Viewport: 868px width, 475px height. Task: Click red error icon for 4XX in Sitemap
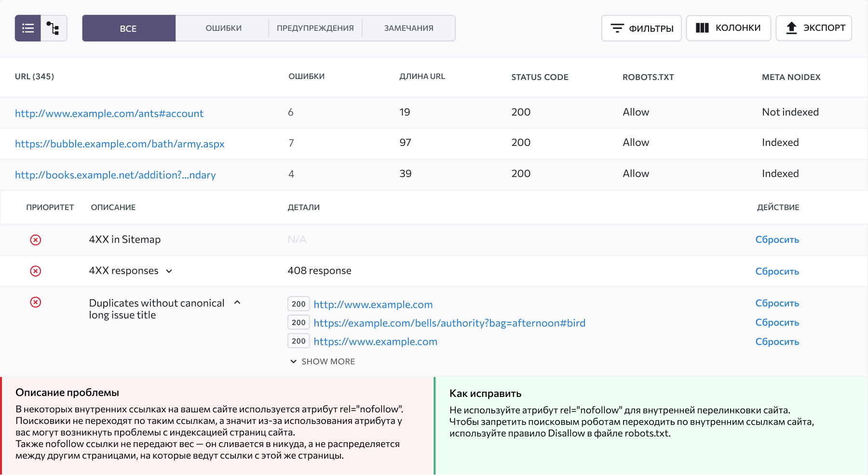[x=36, y=240]
